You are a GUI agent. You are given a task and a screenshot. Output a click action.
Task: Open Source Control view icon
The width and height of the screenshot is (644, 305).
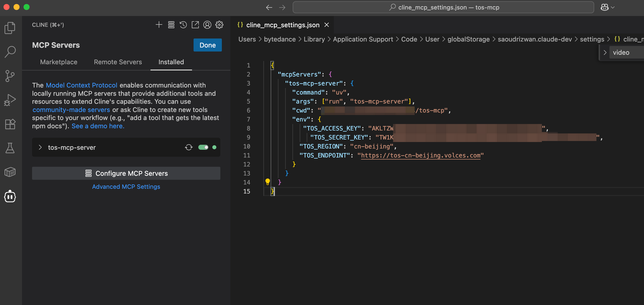10,76
